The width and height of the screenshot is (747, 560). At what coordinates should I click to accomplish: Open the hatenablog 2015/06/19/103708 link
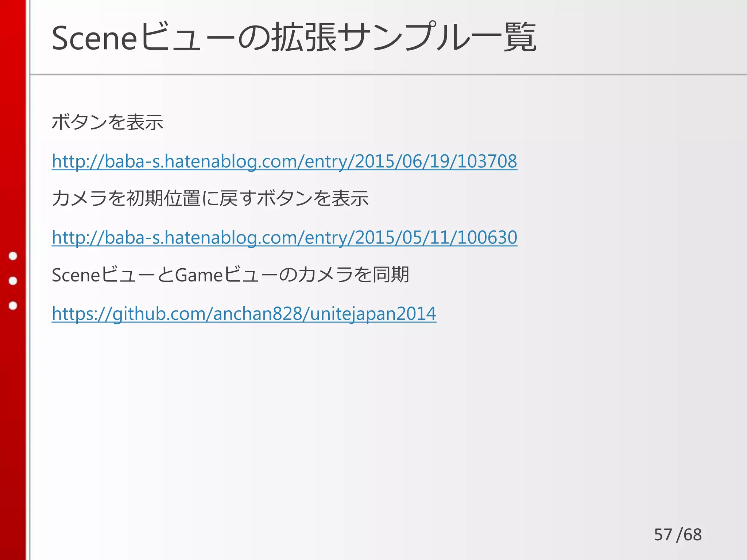(284, 162)
